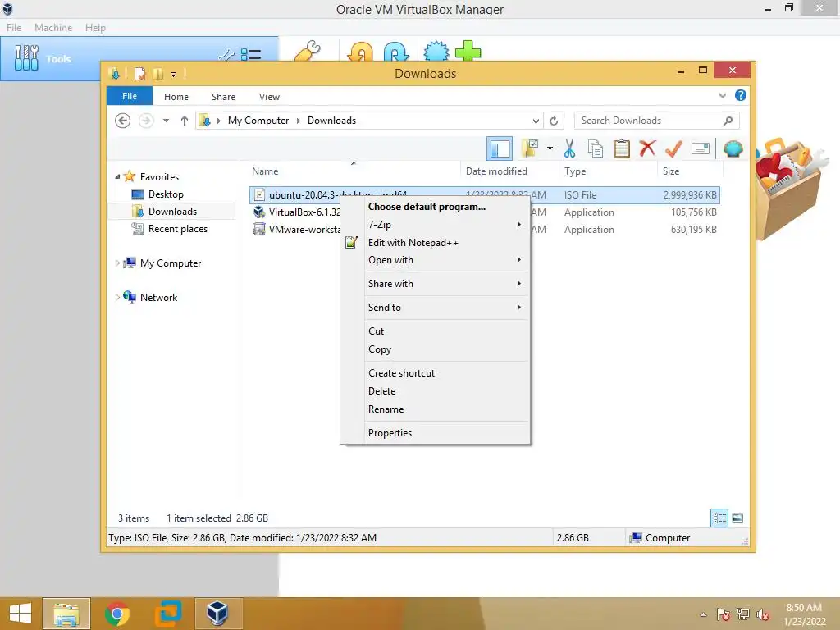Screen dimensions: 840x630
Task: Open the View ribbon tab
Action: [x=269, y=97]
